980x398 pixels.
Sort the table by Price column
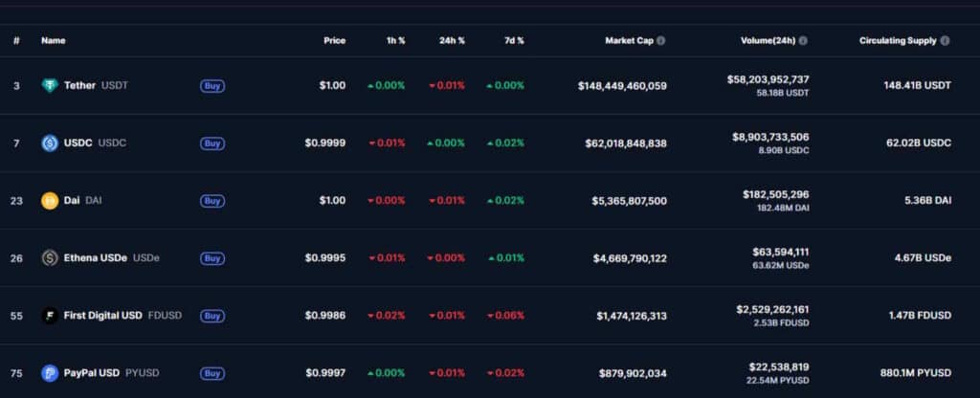click(x=334, y=40)
